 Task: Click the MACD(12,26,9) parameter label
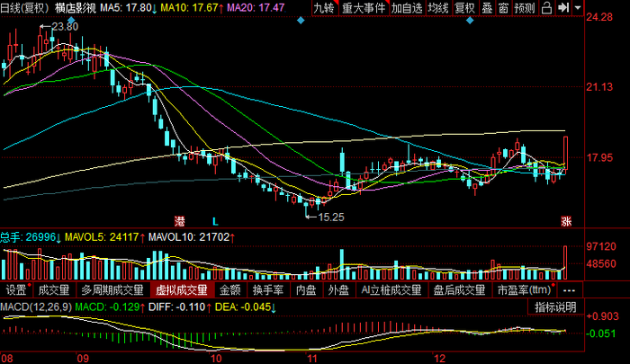pyautogui.click(x=36, y=307)
